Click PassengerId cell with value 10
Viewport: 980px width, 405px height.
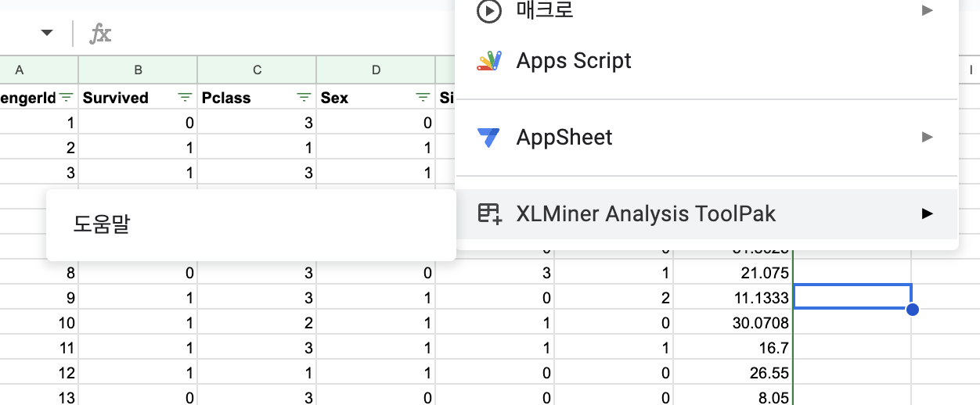[39, 323]
